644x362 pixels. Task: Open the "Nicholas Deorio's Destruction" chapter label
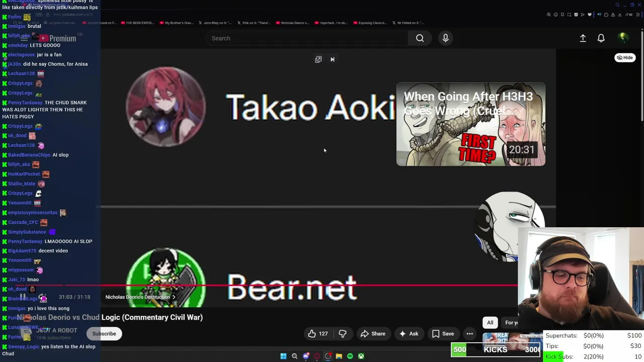(x=140, y=297)
